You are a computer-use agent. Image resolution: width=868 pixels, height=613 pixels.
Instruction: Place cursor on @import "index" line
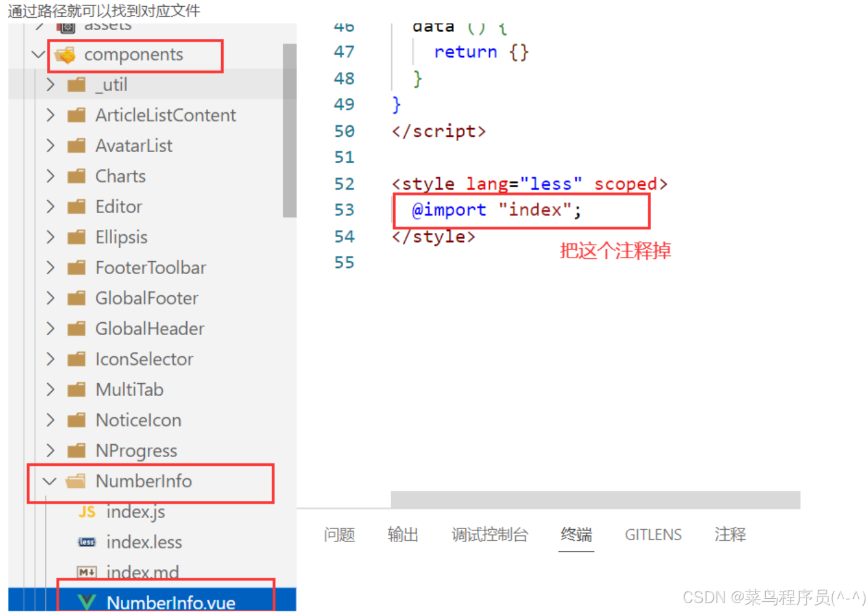[497, 210]
